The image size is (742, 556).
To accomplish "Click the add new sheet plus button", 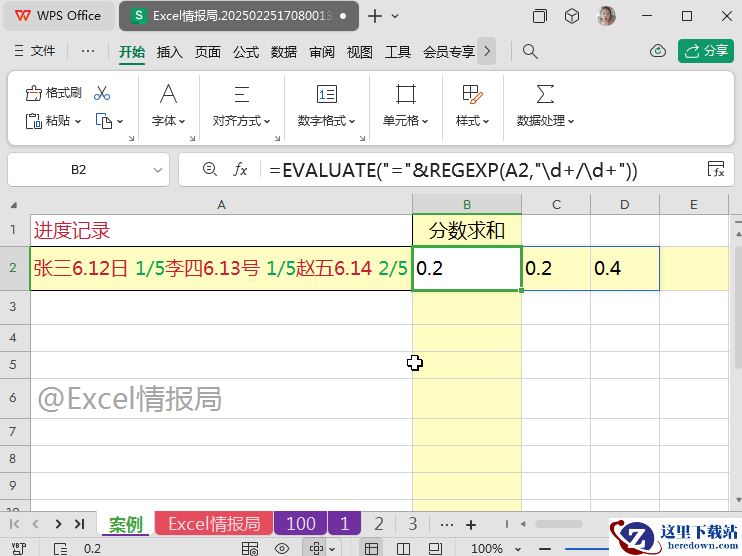I will 471,524.
